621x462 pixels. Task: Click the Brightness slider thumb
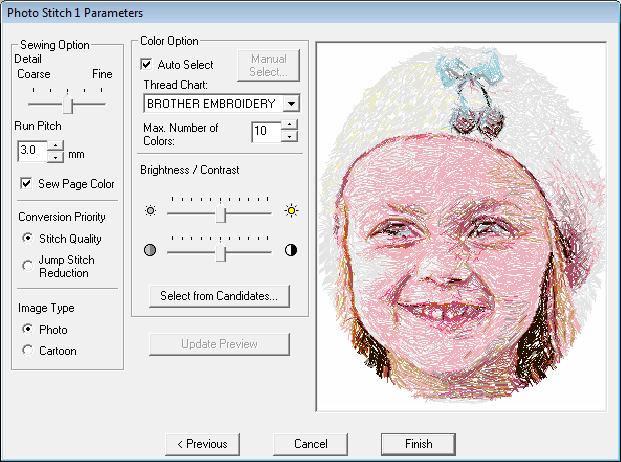[x=221, y=215]
